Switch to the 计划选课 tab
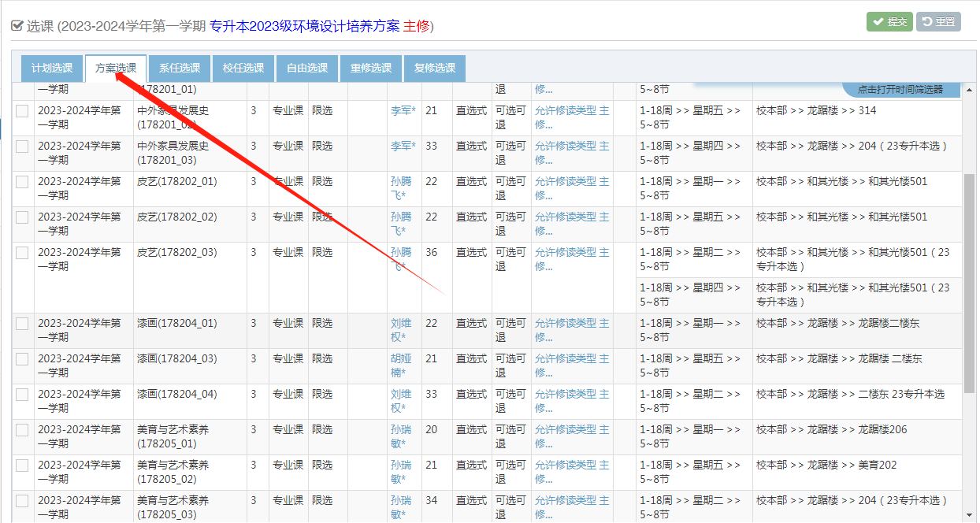The width and height of the screenshot is (980, 523). pos(50,68)
